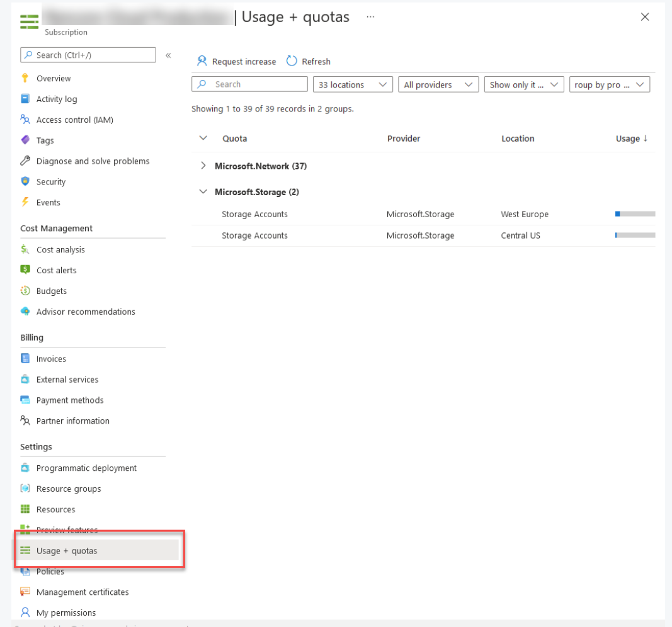
Task: Open Diagnose and solve problems
Action: pyautogui.click(x=91, y=161)
